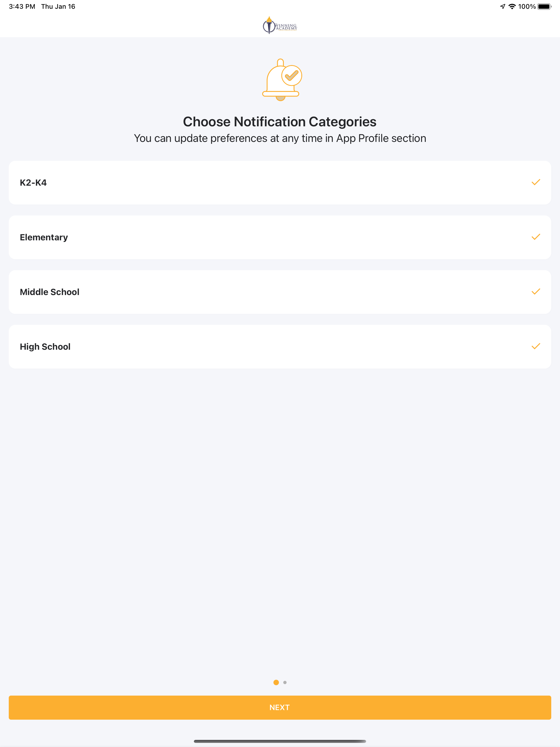Choose the High School label
Screen dimensions: 560x747
tap(45, 347)
